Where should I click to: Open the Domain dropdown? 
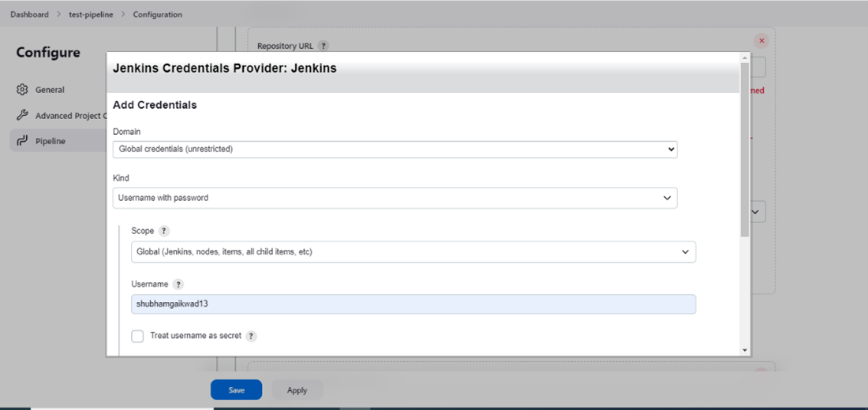point(395,149)
